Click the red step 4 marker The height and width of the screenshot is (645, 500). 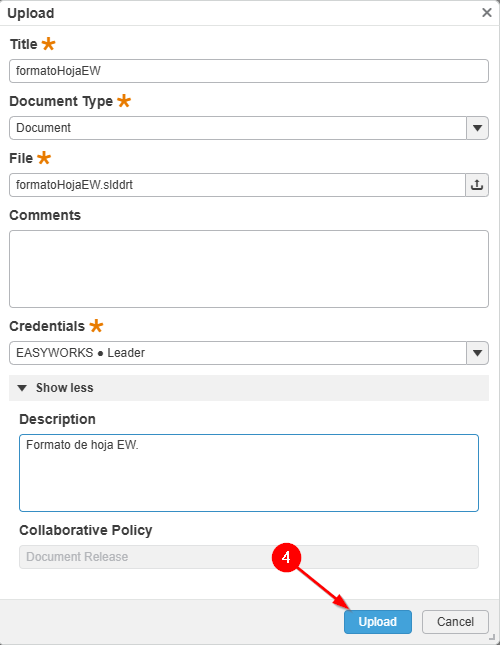286,558
